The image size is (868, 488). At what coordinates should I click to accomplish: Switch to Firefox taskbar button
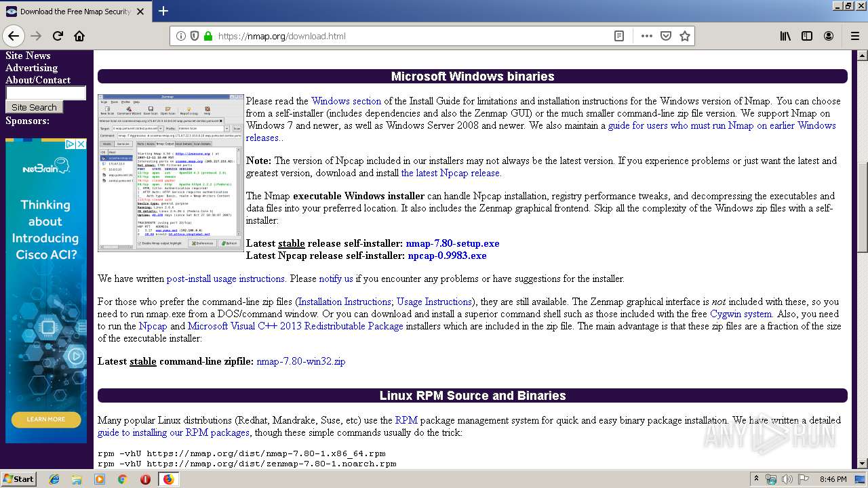click(x=168, y=479)
